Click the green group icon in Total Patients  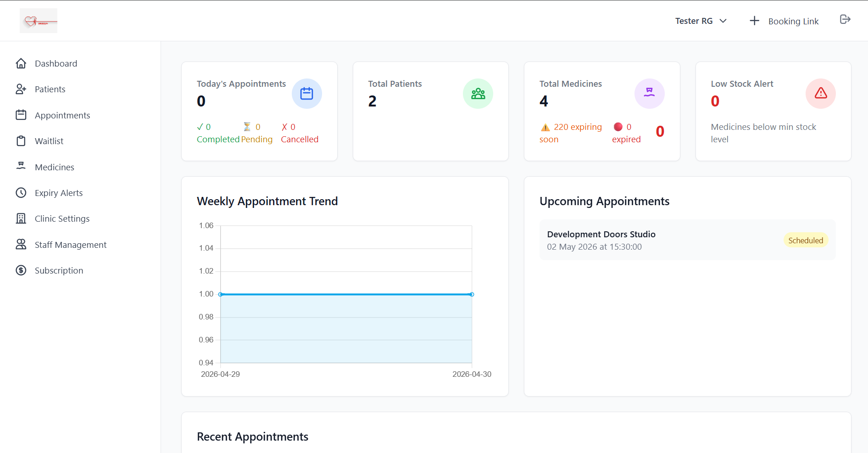[x=478, y=94]
